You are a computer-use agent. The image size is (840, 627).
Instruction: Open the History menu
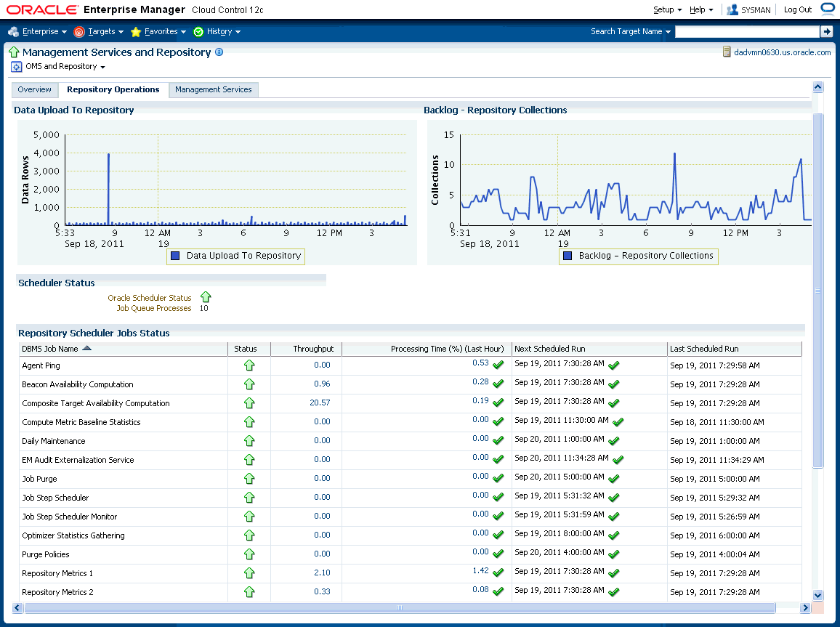223,31
